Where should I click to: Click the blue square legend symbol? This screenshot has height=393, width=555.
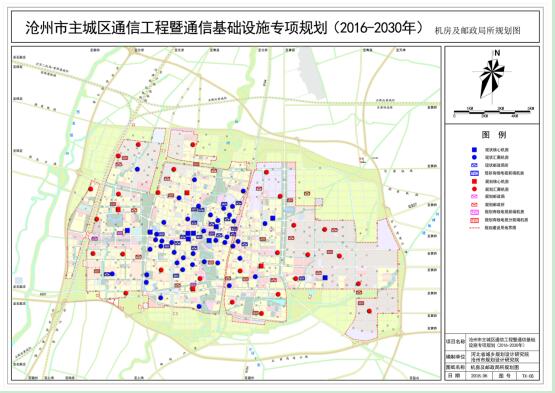coord(475,150)
